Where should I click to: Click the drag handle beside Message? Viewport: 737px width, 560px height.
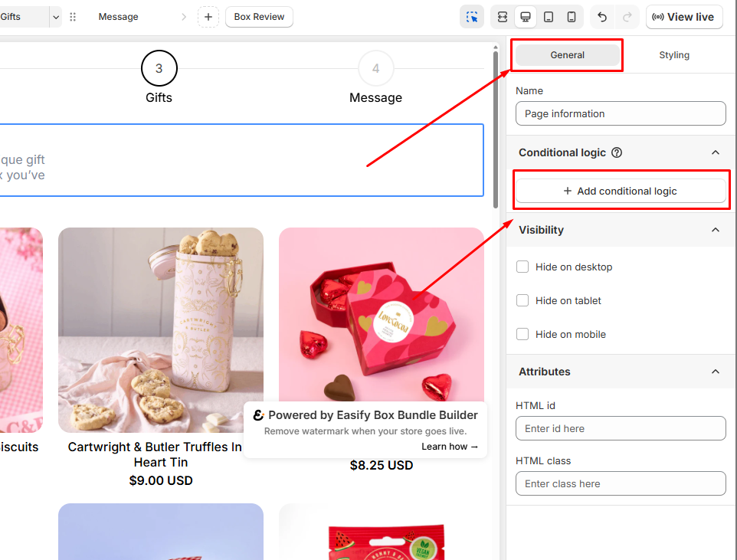pyautogui.click(x=73, y=17)
